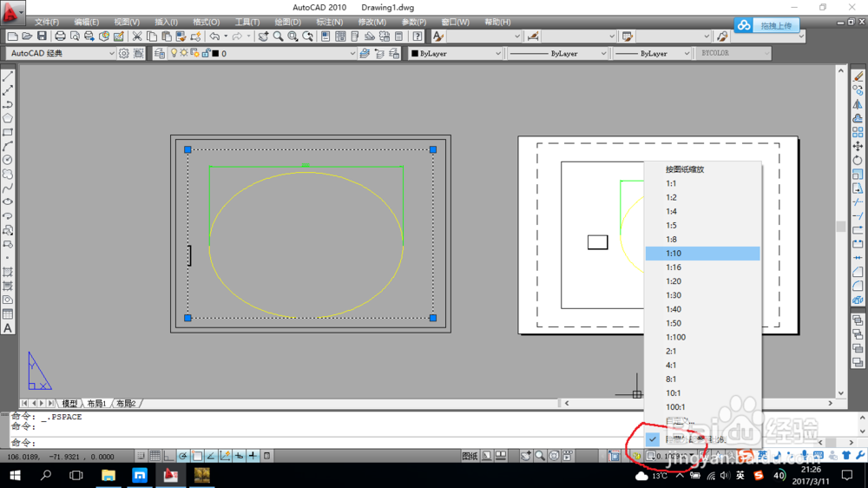The width and height of the screenshot is (868, 488).
Task: Toggle the 图纸 paper space button
Action: click(x=470, y=456)
